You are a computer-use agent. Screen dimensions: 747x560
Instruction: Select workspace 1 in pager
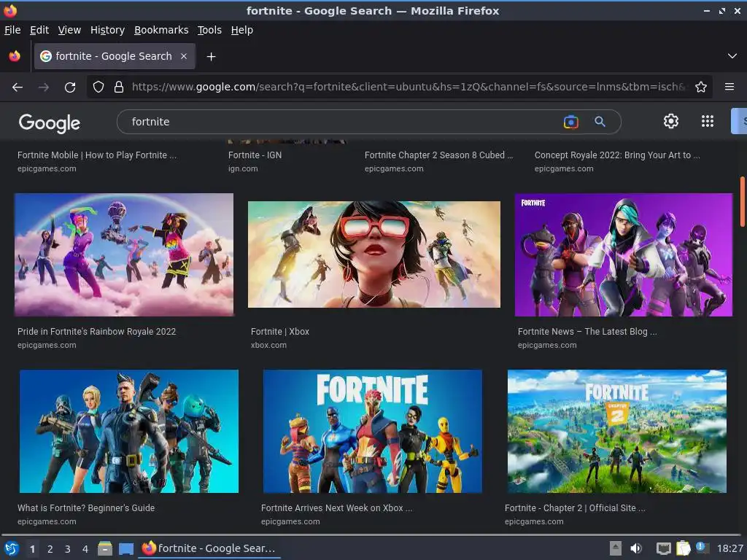click(x=32, y=549)
